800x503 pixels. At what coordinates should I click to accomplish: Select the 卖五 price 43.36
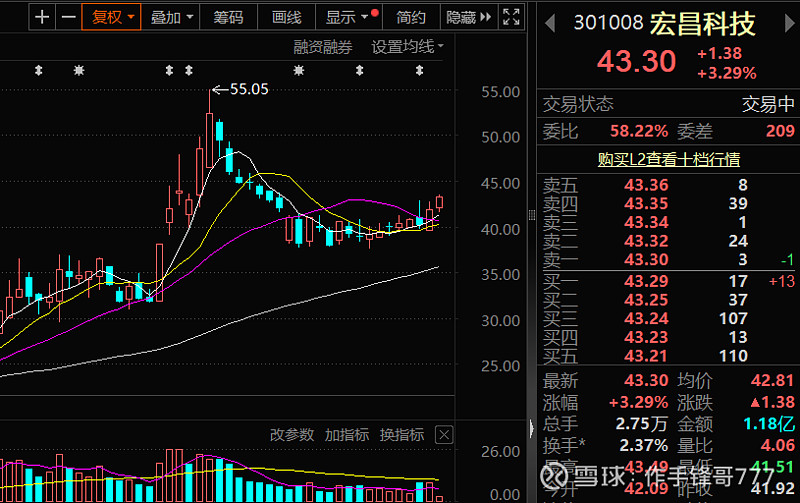pos(646,185)
